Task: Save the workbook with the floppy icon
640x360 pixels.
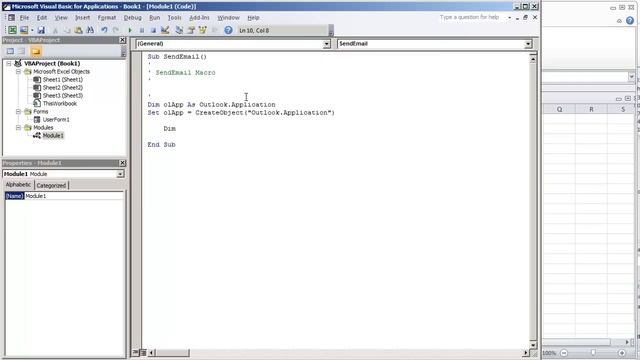Action: [41, 30]
